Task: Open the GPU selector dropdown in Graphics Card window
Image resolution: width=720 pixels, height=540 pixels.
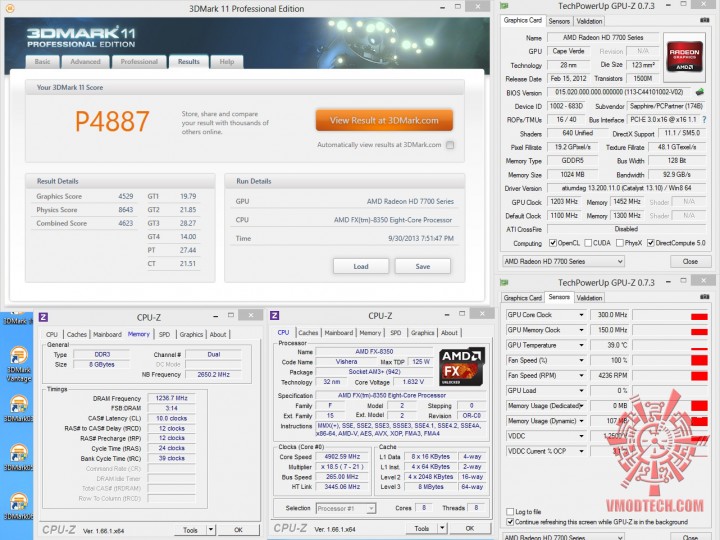Action: 563,261
